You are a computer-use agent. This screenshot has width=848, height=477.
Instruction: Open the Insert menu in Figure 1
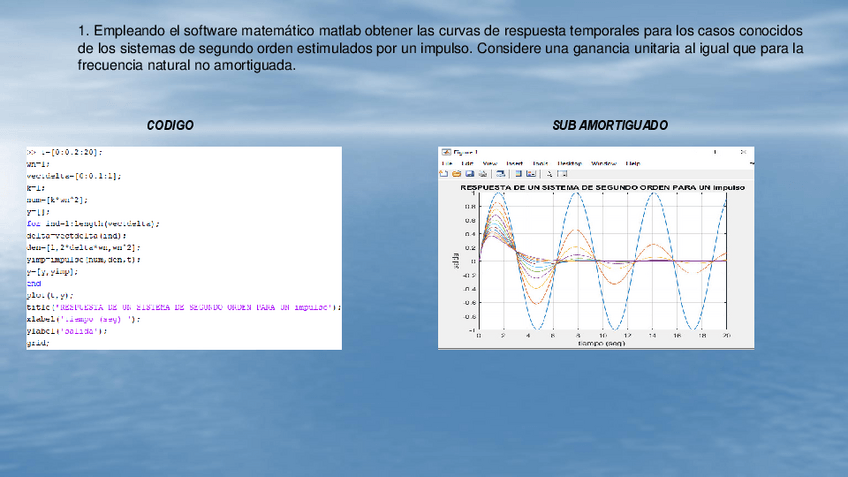[514, 163]
